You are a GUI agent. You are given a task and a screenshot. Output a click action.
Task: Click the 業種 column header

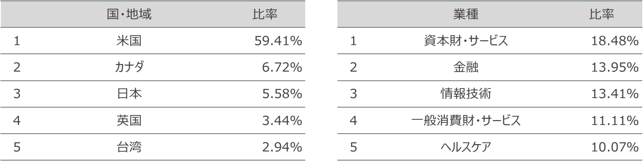(x=466, y=14)
